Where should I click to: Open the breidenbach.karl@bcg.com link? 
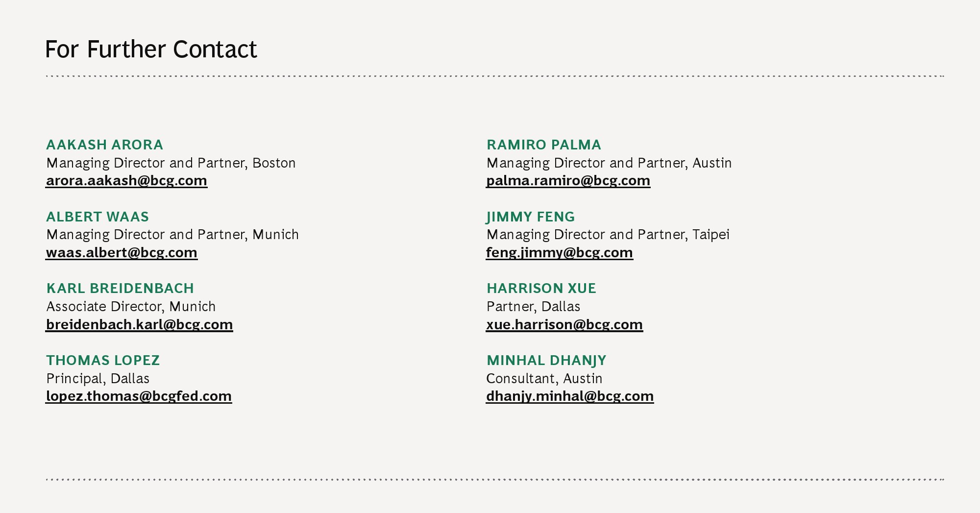139,325
